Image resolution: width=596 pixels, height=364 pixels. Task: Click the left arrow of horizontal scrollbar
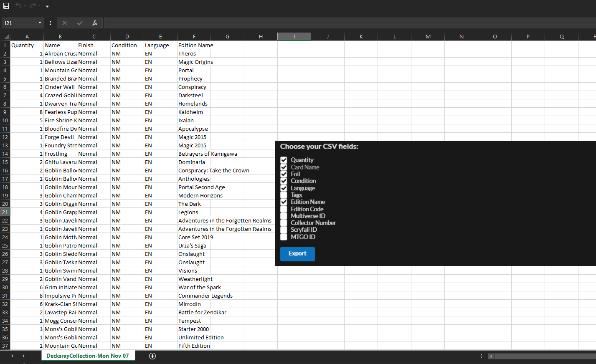pos(491,356)
